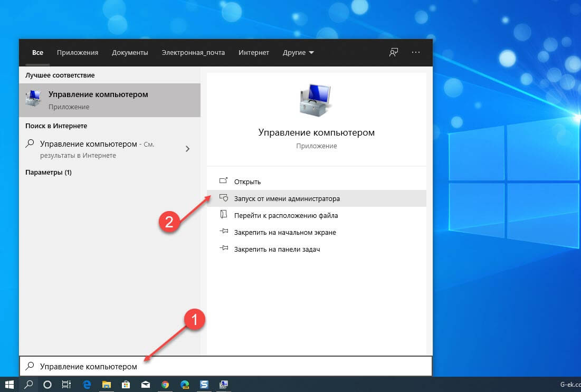Click pin icon next to панели задач

[223, 248]
